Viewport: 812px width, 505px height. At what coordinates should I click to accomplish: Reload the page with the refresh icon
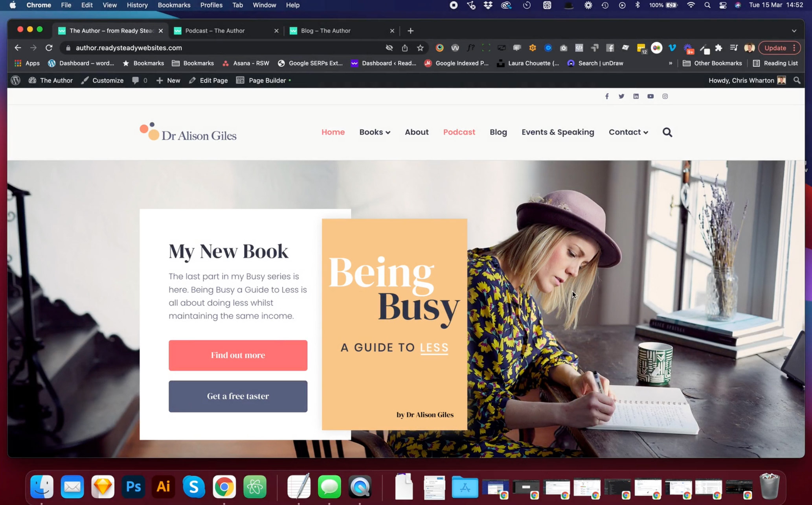(49, 48)
